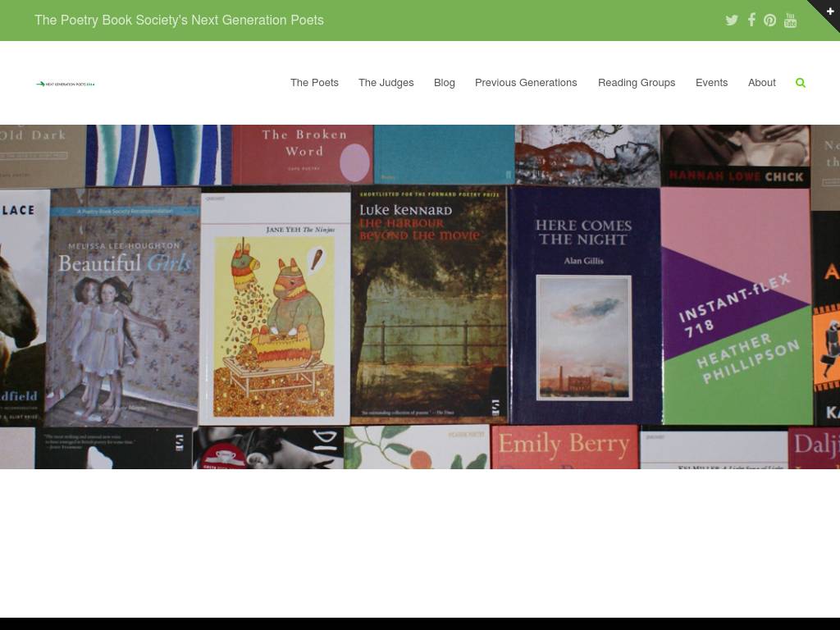840x630 pixels.
Task: Click the Next Generation Poets logo
Action: (x=66, y=84)
